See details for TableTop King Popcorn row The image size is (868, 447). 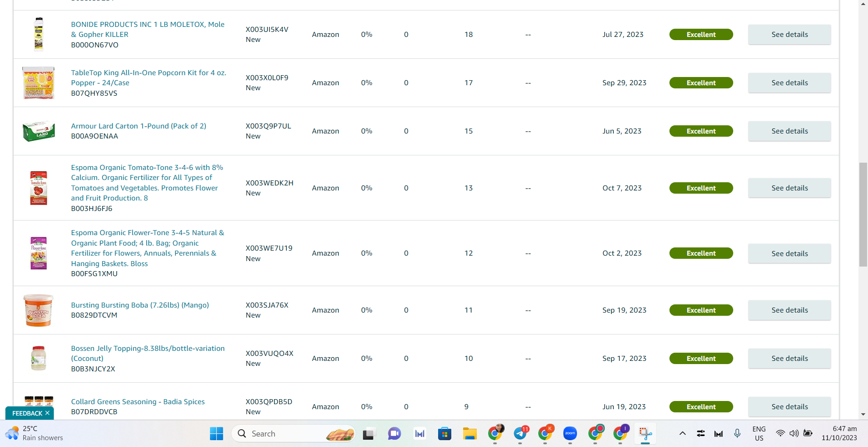789,83
